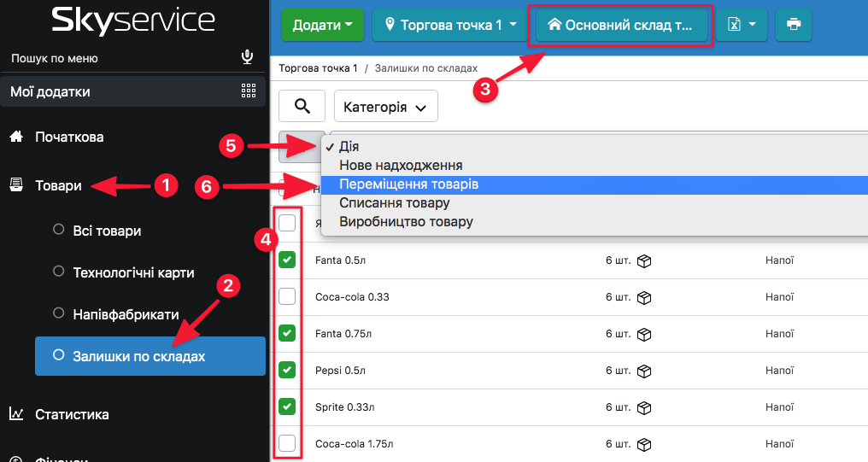Check the Coca-cola 0.33 checkbox

288,296
